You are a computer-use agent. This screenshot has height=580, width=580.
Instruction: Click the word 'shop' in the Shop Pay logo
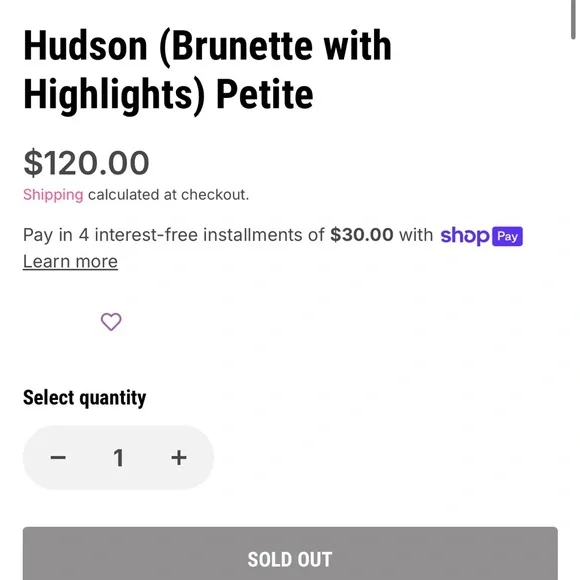[465, 236]
